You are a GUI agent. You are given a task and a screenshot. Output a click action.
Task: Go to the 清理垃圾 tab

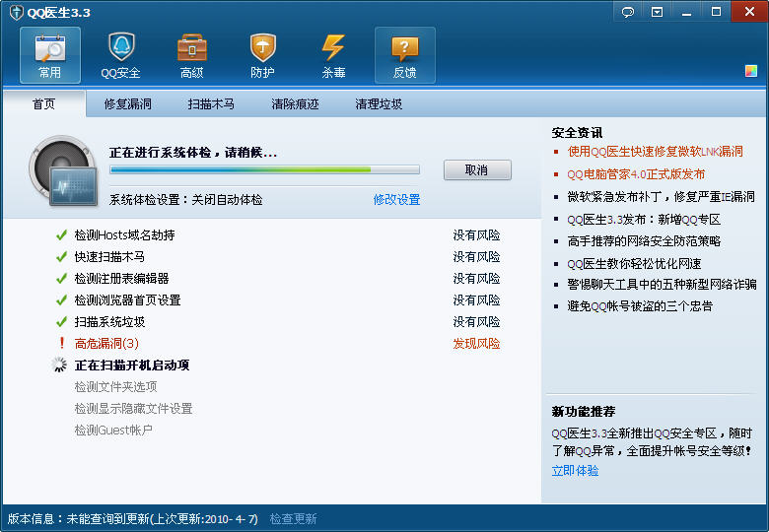tap(379, 103)
